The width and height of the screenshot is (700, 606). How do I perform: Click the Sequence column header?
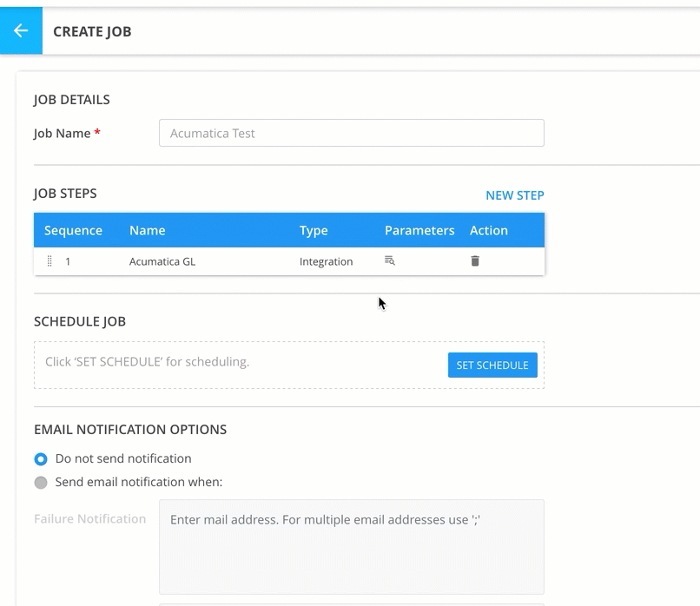point(73,230)
